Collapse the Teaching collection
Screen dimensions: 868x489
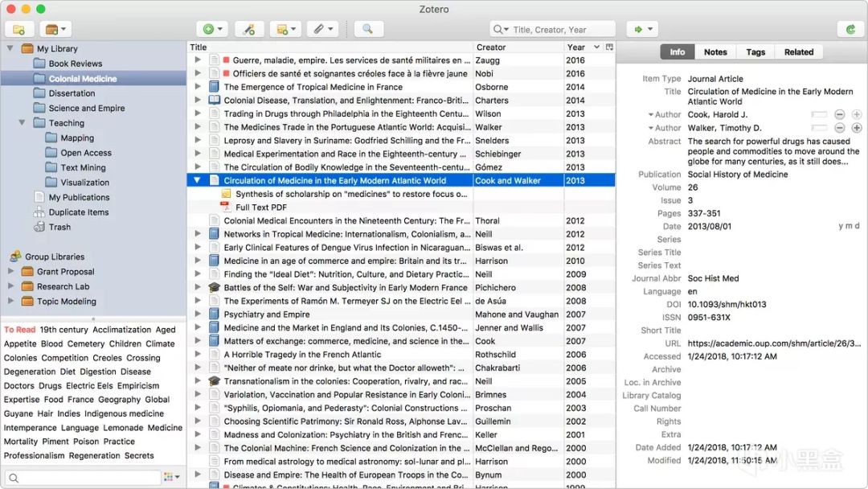23,122
